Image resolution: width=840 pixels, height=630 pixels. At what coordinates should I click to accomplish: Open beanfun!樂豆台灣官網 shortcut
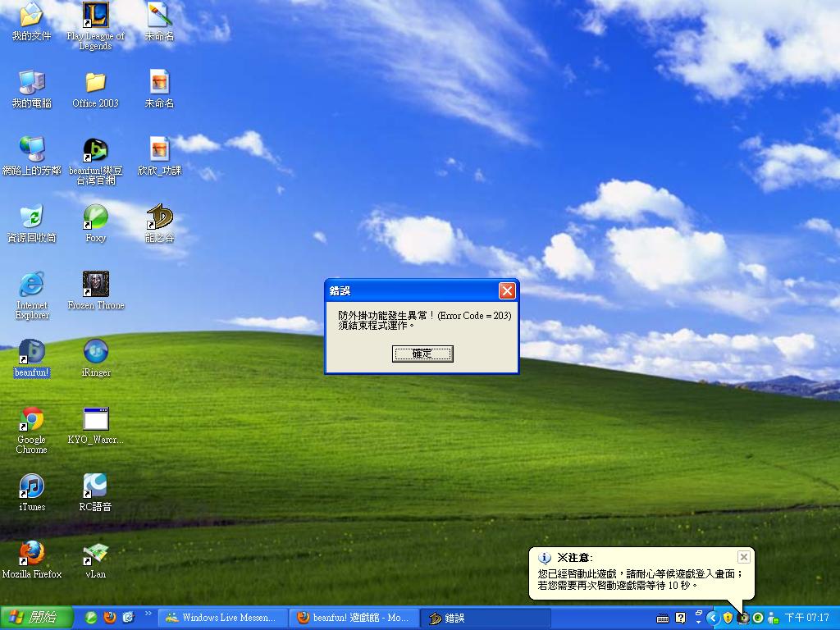(95, 161)
